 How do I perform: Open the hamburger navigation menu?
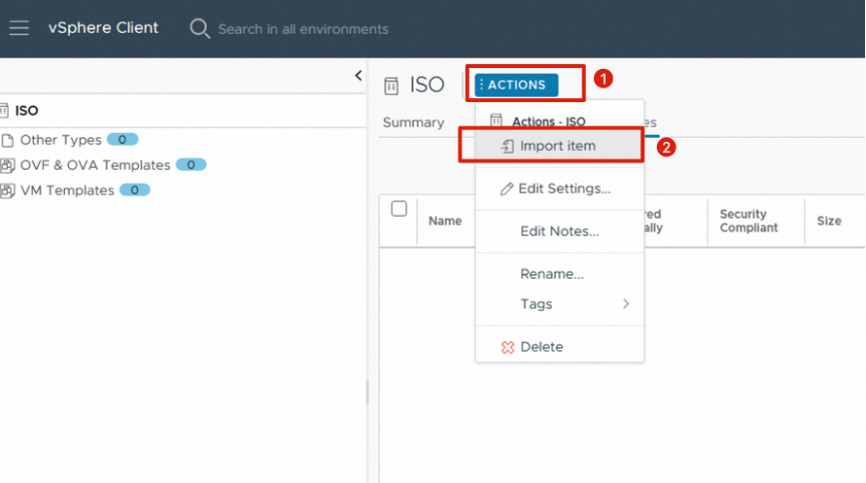click(19, 28)
